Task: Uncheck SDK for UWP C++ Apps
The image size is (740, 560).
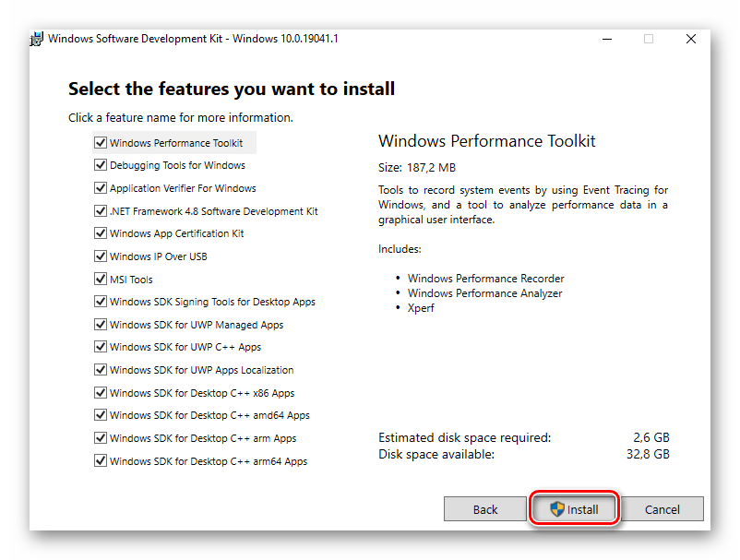Action: coord(101,347)
